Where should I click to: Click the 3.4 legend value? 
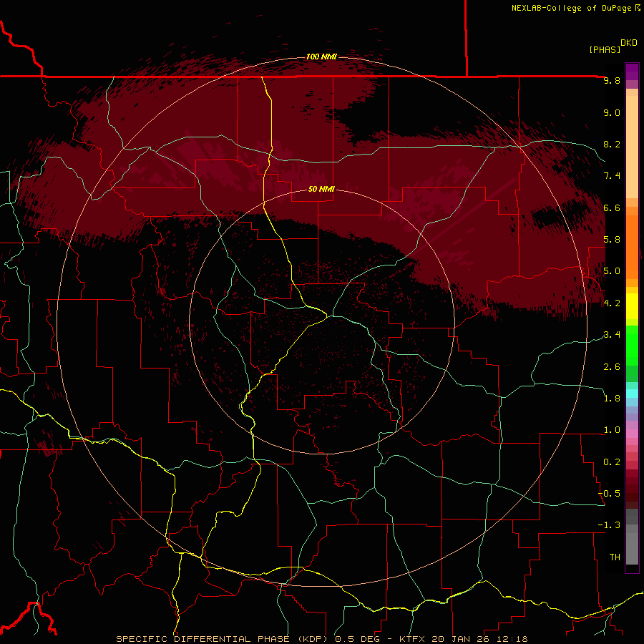click(x=612, y=335)
